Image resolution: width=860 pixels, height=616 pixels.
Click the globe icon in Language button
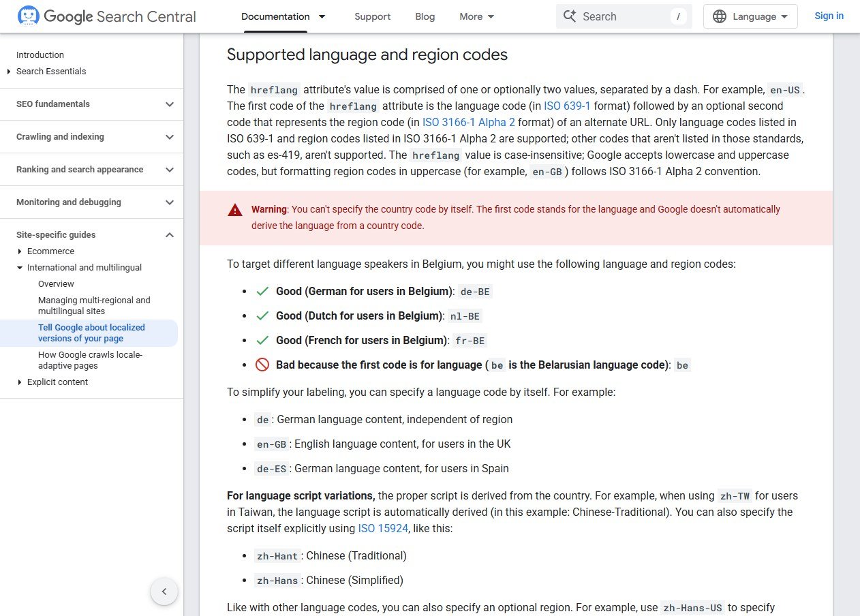720,16
